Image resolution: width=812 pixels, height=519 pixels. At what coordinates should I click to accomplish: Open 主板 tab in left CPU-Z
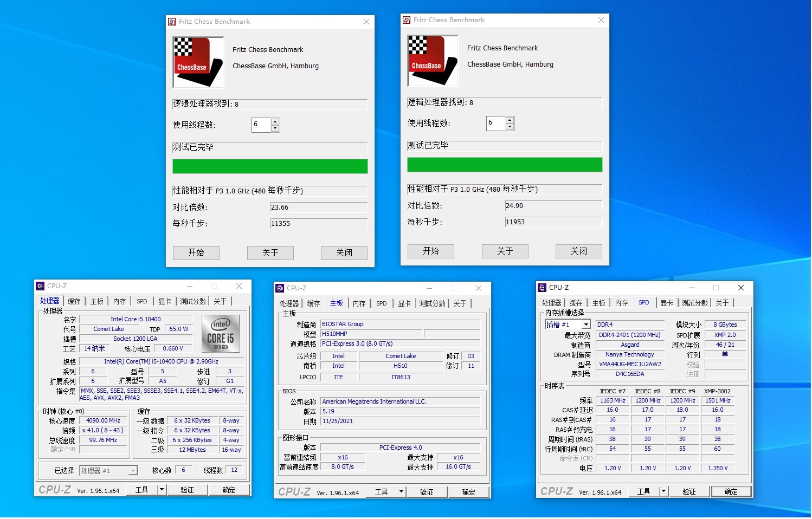(x=97, y=301)
